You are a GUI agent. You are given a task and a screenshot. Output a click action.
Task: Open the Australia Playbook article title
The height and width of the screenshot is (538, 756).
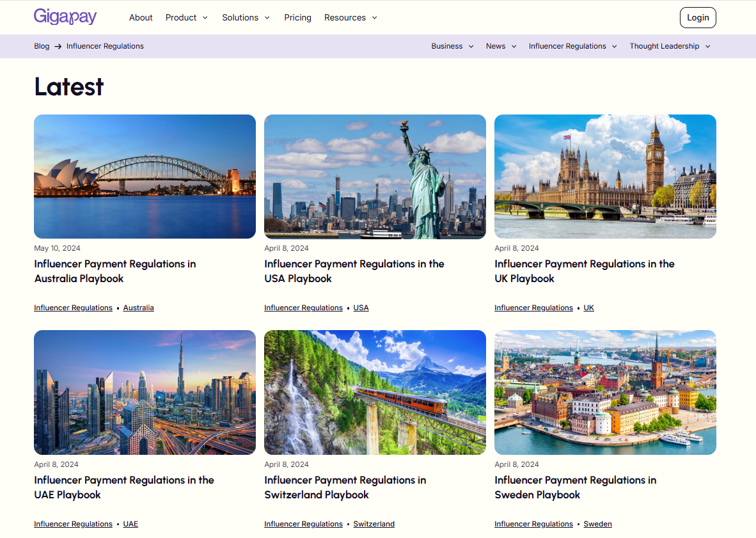pyautogui.click(x=114, y=271)
